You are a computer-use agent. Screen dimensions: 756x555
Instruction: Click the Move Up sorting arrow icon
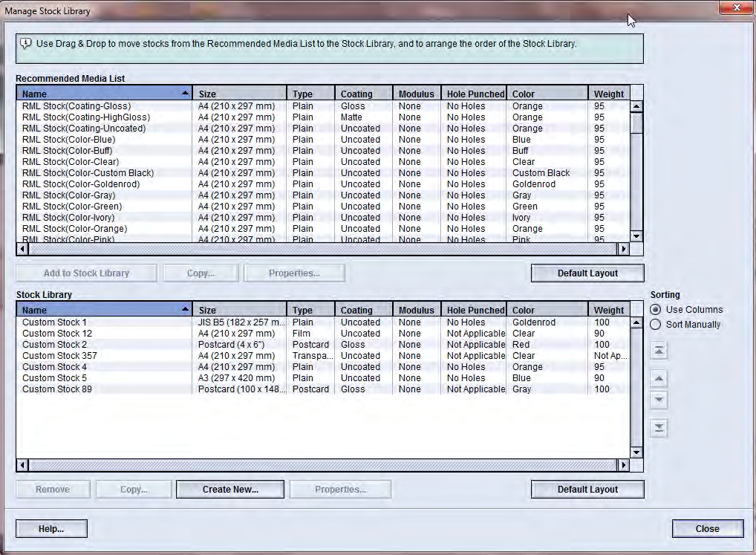tap(659, 379)
